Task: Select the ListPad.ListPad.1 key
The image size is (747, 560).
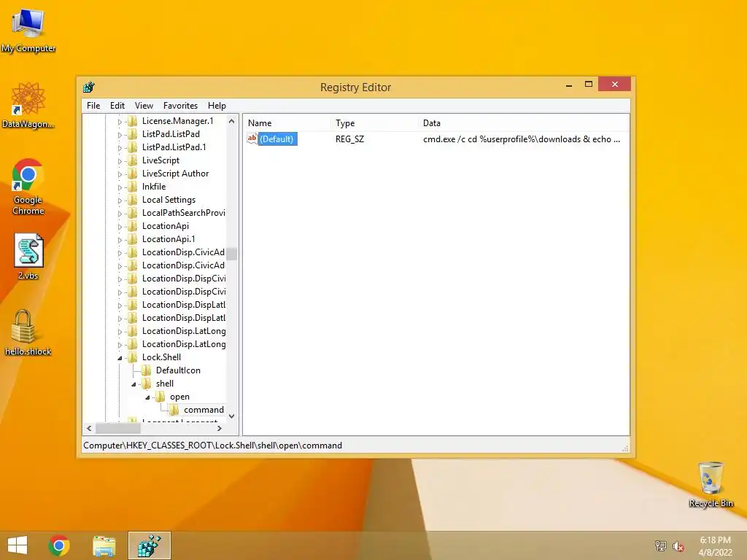Action: pyautogui.click(x=174, y=147)
